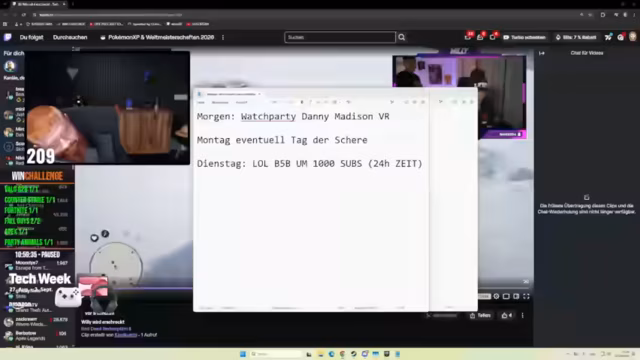640x360 pixels.
Task: Click the Turbo schenken button
Action: (524, 37)
